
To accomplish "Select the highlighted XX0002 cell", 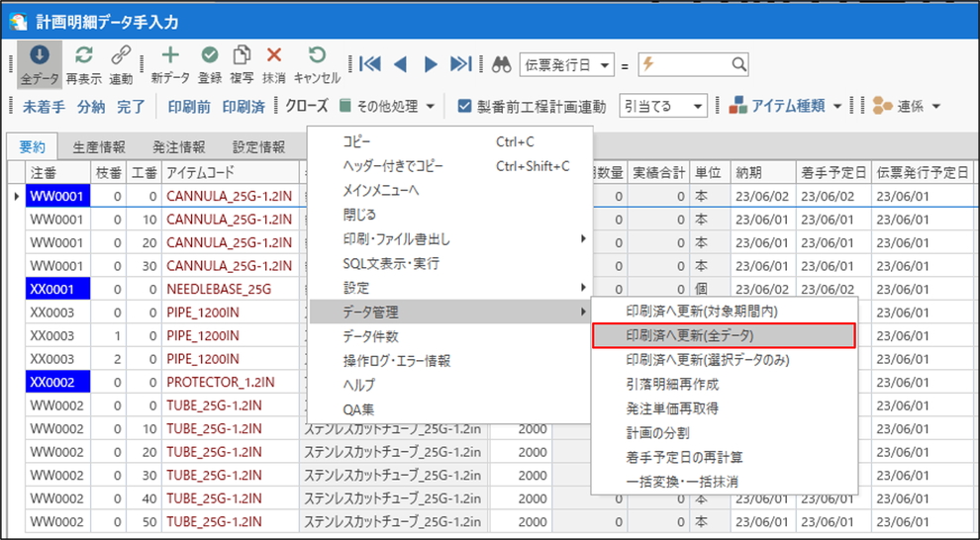I will (58, 382).
